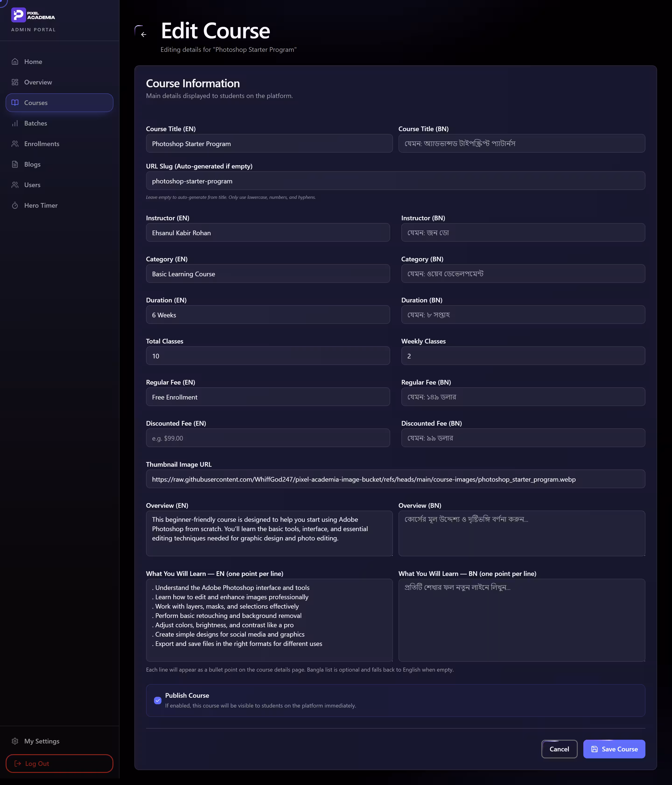Open the Home menu item
Viewport: 672px width, 785px height.
pos(59,62)
